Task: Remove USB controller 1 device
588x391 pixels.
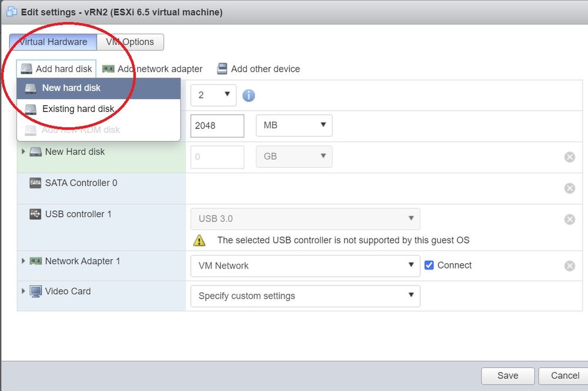Action: pyautogui.click(x=570, y=219)
